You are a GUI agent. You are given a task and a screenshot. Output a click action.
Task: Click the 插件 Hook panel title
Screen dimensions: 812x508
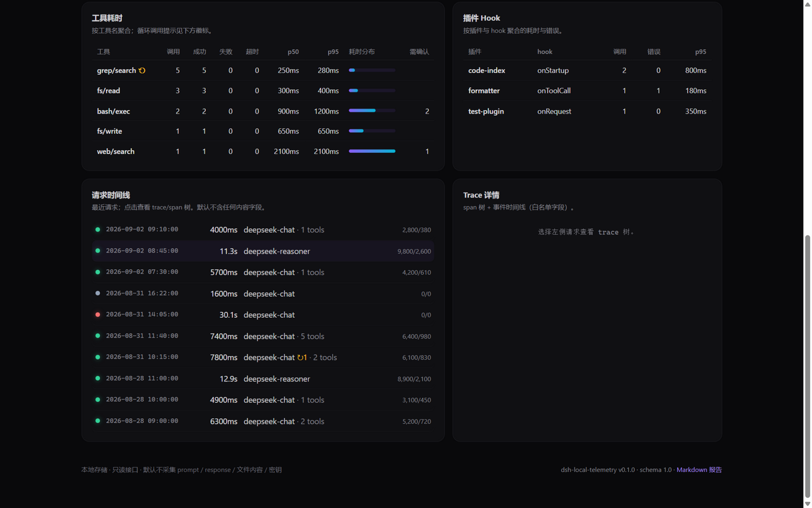coord(482,18)
